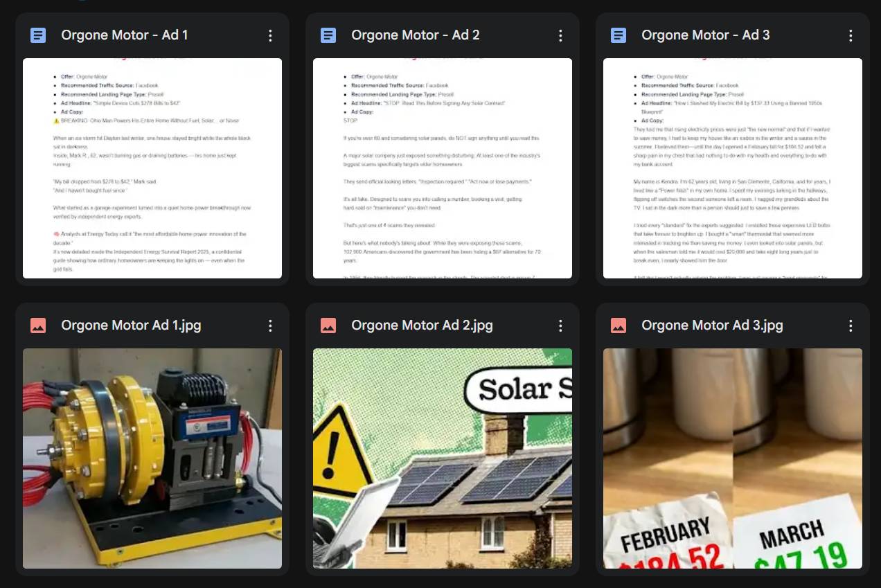Click the Google Docs icon for Orgone Motor - Ad 3
Image resolution: width=881 pixels, height=588 pixels.
coord(619,35)
